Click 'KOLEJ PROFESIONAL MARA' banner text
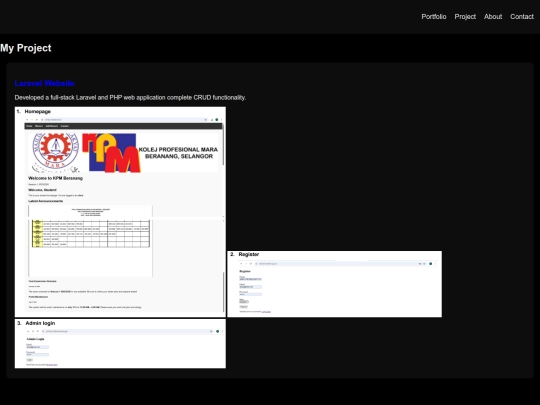 pyautogui.click(x=178, y=149)
